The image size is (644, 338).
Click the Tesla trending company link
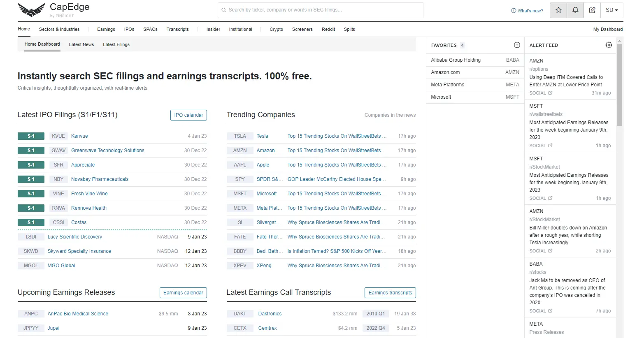point(262,136)
